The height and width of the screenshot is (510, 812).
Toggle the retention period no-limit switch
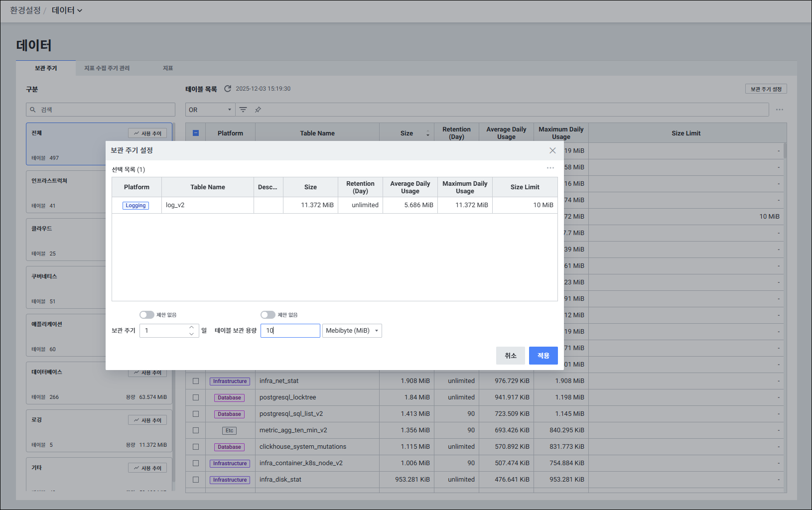point(147,315)
